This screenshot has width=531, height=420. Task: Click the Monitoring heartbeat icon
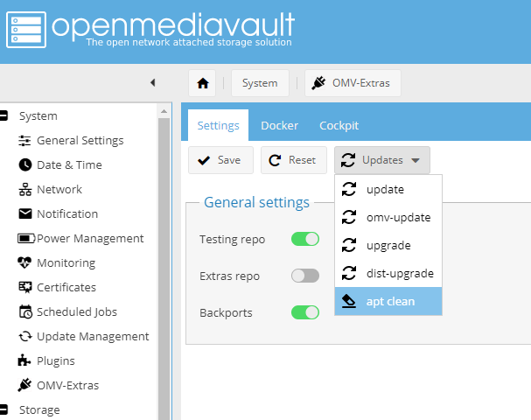coord(24,262)
